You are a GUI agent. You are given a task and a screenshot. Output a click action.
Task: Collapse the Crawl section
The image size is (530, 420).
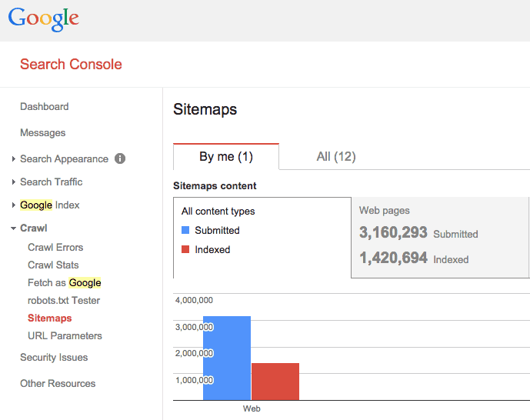14,228
